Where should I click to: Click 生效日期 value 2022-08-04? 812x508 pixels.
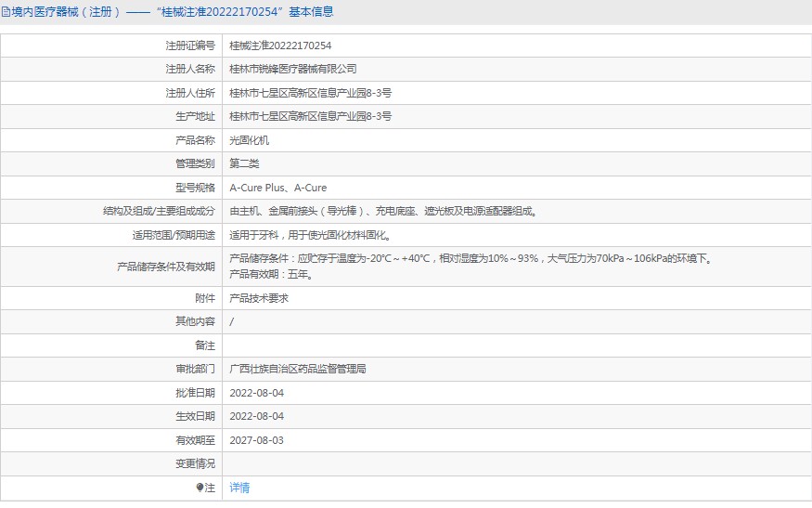(256, 416)
